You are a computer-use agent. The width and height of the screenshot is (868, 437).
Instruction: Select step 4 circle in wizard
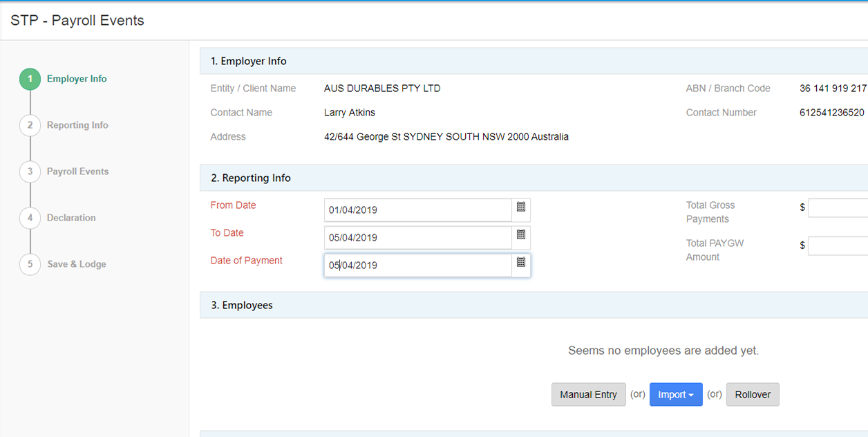(x=30, y=218)
